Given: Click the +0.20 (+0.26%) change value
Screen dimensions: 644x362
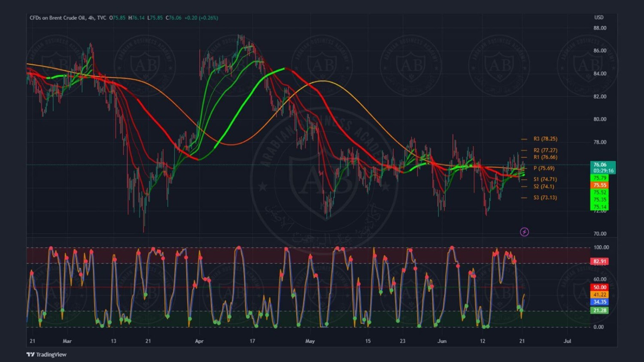Looking at the screenshot, I should pos(201,18).
